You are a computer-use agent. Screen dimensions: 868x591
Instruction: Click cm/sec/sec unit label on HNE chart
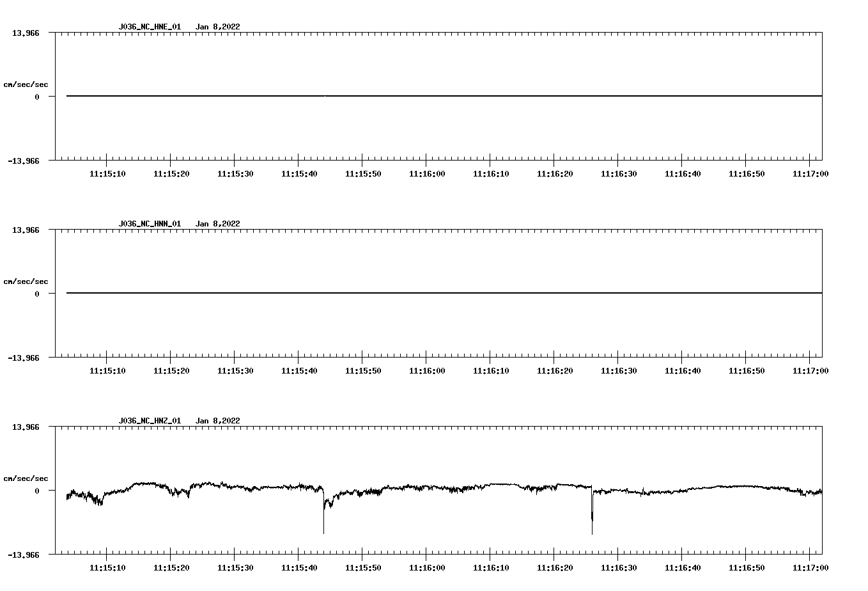pyautogui.click(x=26, y=84)
